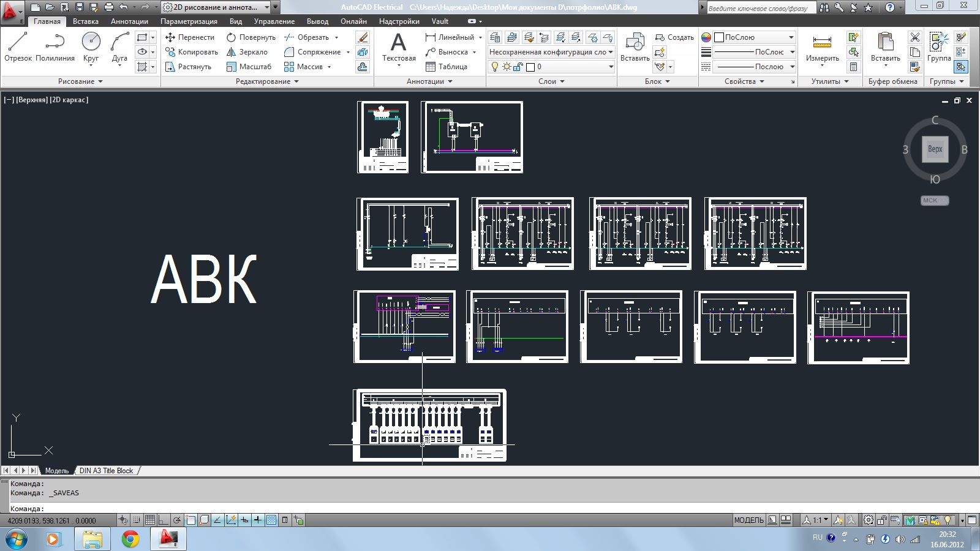Open the current layer dropdown showing 0
Viewport: 980px width, 551px height.
pyautogui.click(x=551, y=67)
